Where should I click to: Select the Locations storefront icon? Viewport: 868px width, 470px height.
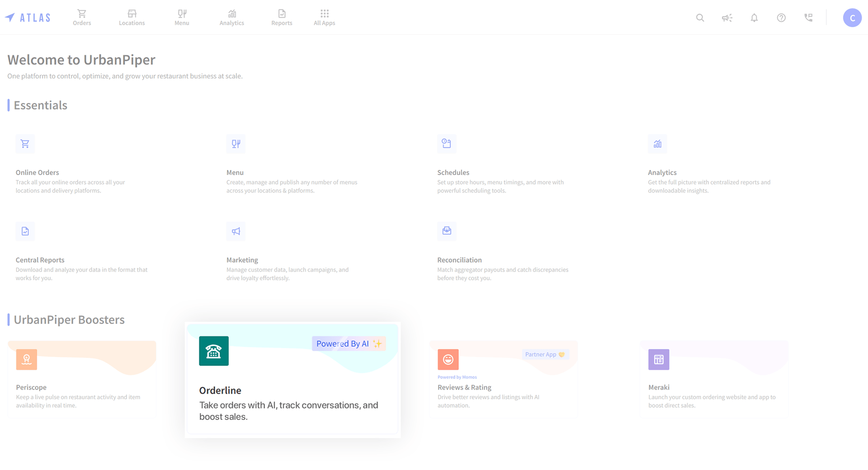132,14
